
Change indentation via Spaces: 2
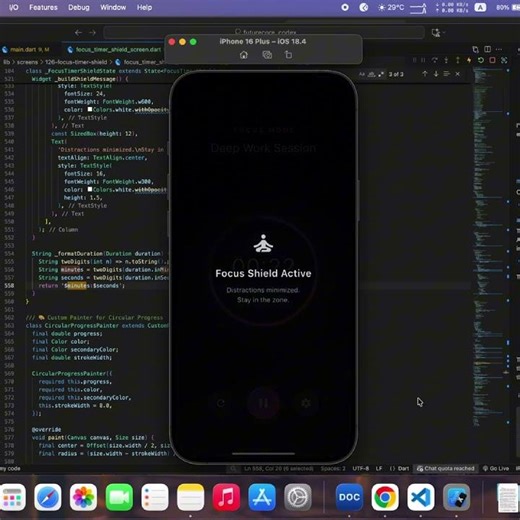coord(333,469)
